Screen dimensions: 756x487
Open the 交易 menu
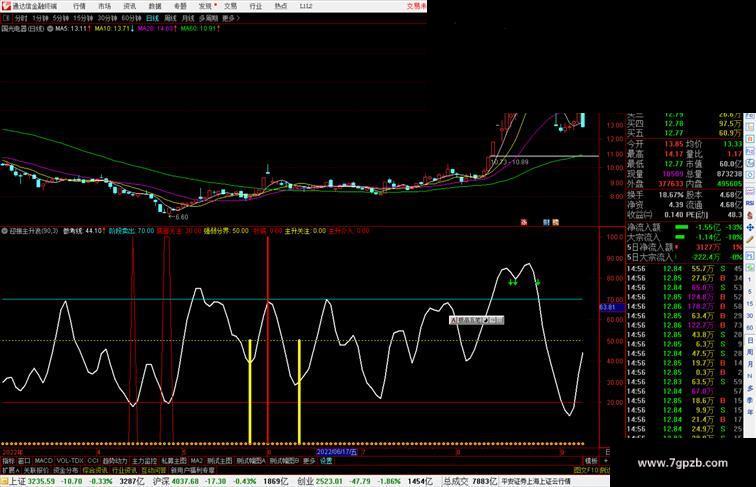(x=230, y=6)
